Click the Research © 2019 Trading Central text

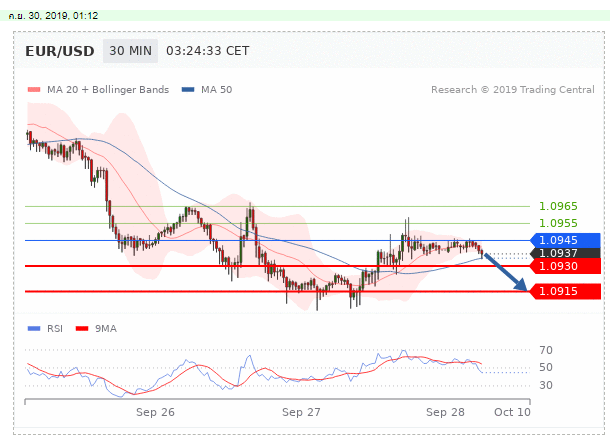click(513, 90)
